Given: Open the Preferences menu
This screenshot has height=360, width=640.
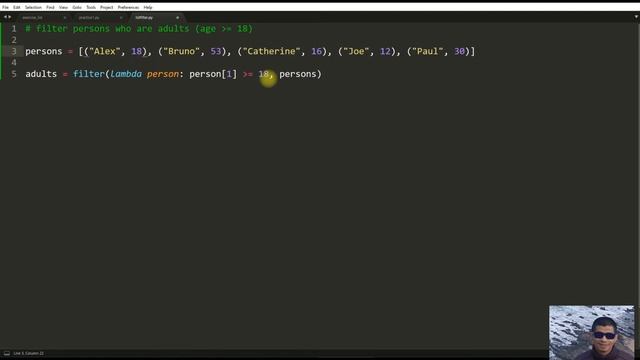Looking at the screenshot, I should (x=128, y=7).
